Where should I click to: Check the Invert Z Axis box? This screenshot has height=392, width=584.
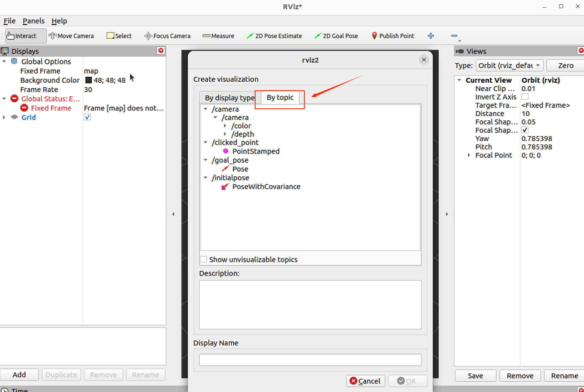(x=525, y=97)
